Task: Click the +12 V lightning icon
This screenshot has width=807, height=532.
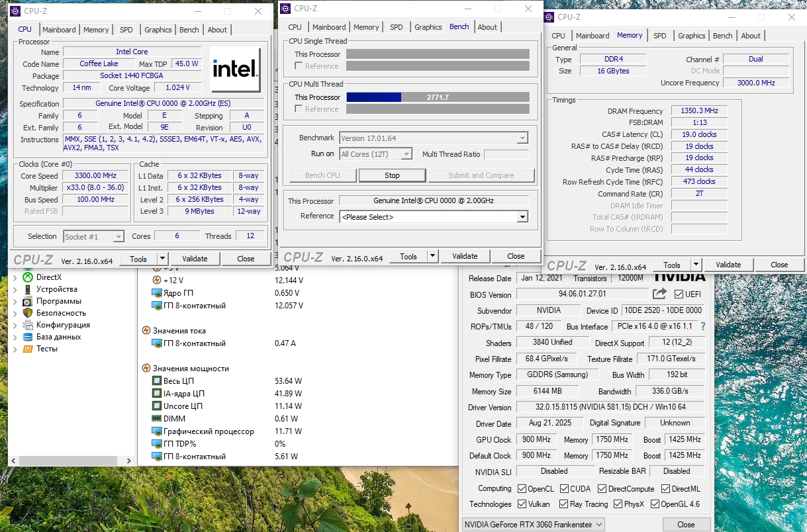Action: [157, 280]
